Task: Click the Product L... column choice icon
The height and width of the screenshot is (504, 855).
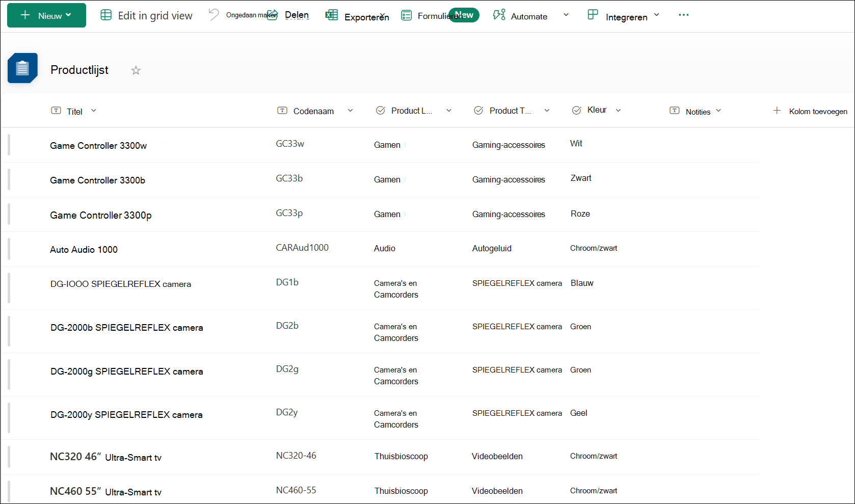Action: (x=381, y=111)
